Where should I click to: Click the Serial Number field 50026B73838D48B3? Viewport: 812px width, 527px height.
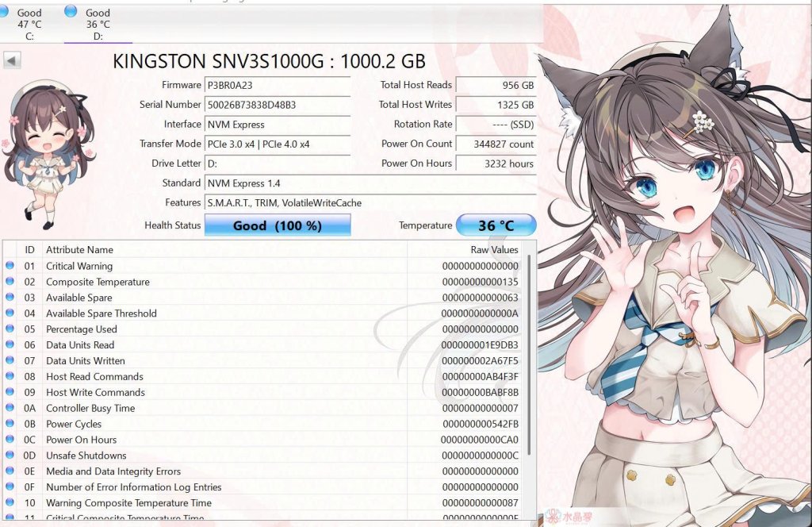pos(278,105)
